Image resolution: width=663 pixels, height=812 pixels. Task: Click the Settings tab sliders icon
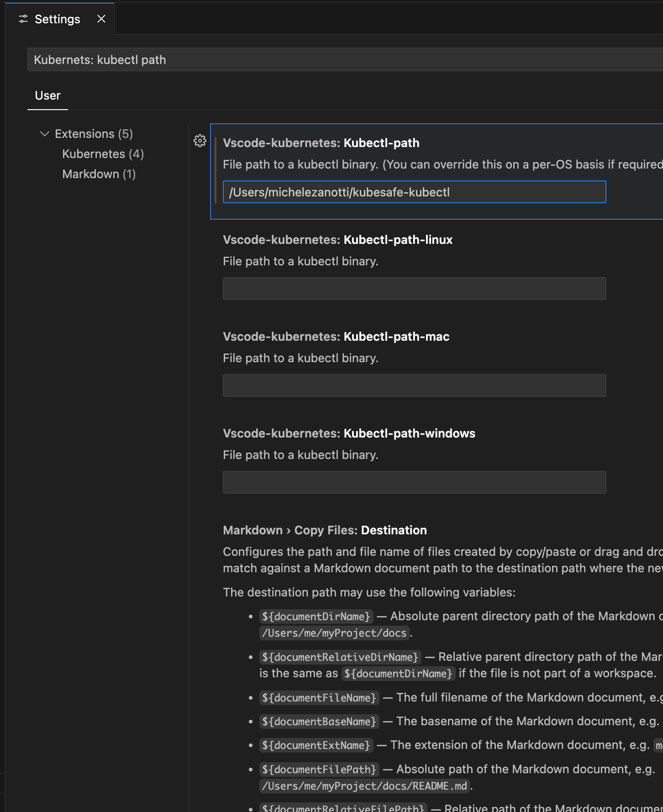[x=23, y=19]
